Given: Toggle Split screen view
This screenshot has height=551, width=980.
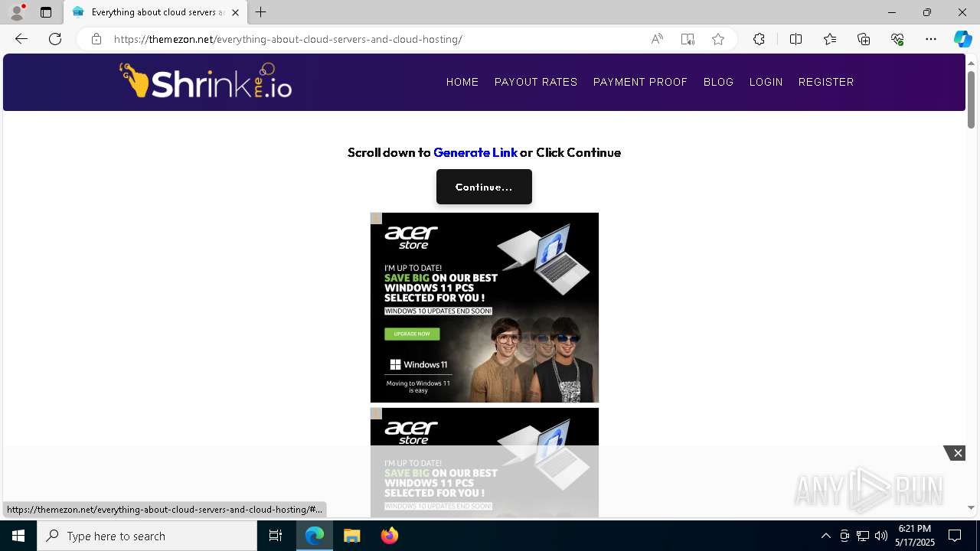Looking at the screenshot, I should [795, 39].
